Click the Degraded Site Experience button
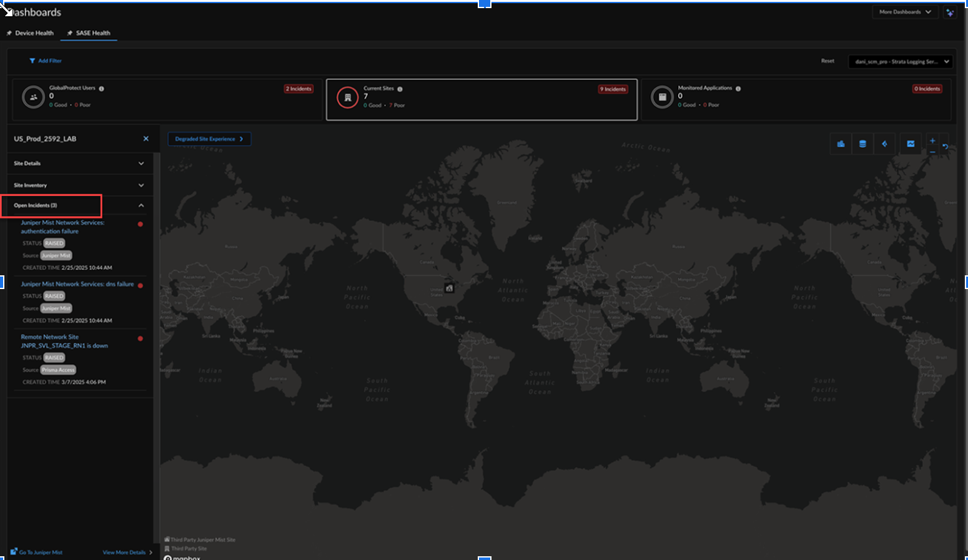The height and width of the screenshot is (560, 968). (x=209, y=139)
